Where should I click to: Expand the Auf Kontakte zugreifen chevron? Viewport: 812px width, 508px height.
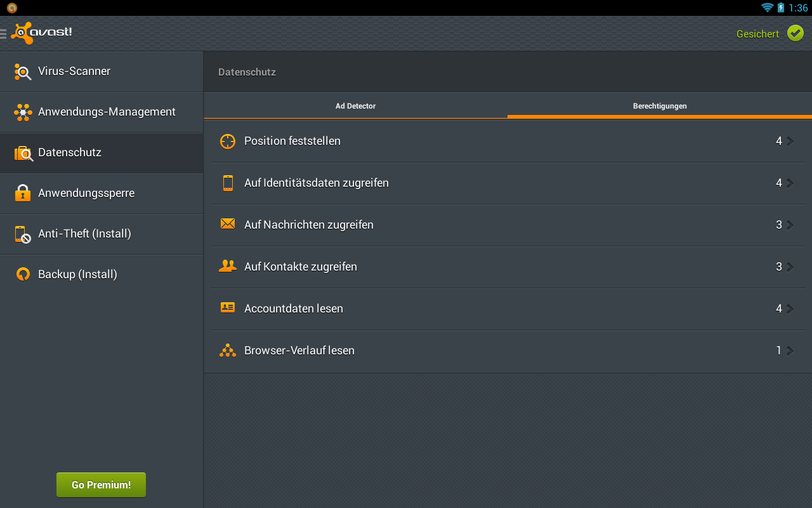(x=790, y=267)
